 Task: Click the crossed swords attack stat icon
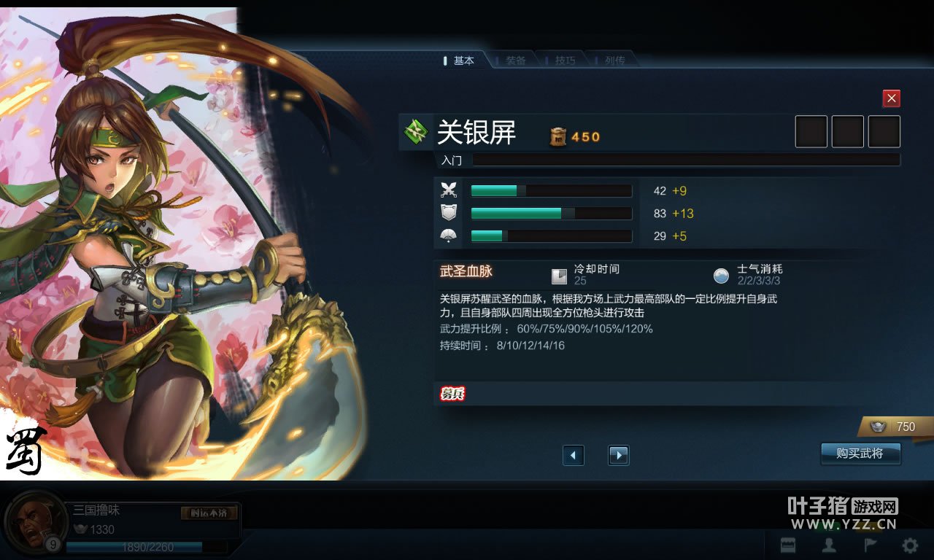click(x=449, y=190)
